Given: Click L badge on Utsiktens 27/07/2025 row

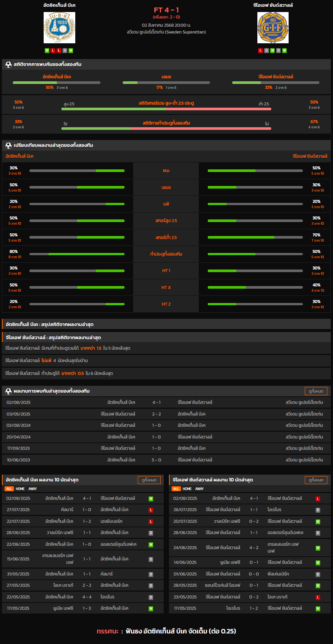Looking at the screenshot, I should point(151,510).
